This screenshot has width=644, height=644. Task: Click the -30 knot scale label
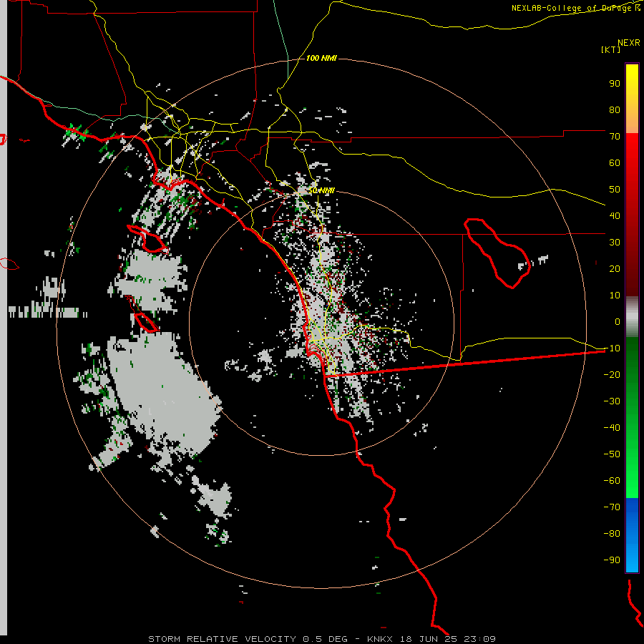coord(612,401)
